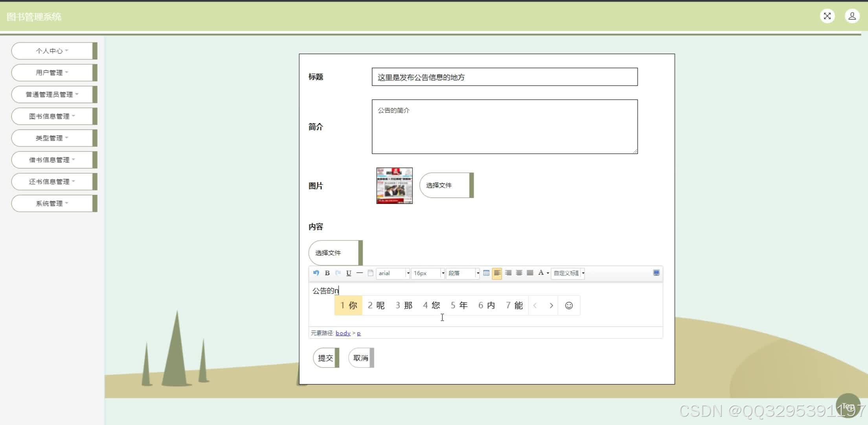Click the 标题 title input field

point(505,77)
